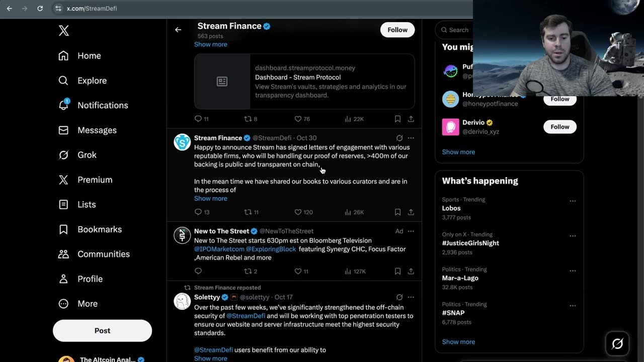This screenshot has height=362, width=644.
Task: Open the More menu in the sidebar
Action: pos(78,304)
